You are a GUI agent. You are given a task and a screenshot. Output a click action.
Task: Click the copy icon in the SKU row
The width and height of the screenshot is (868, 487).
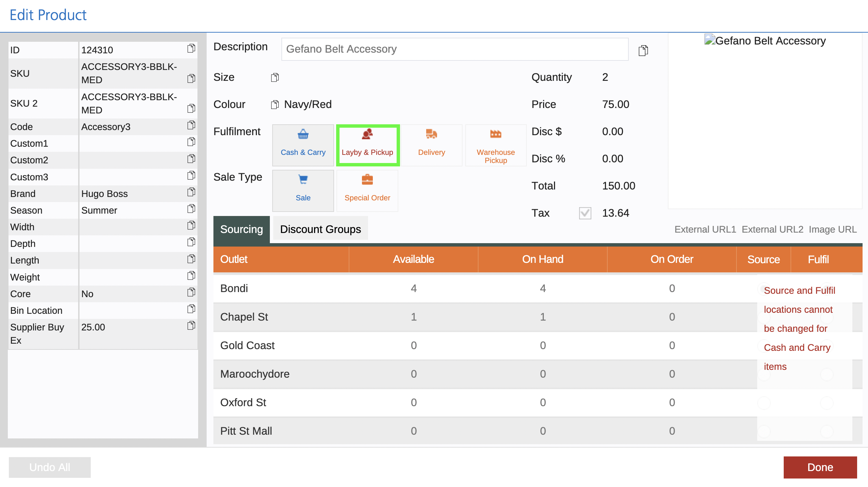tap(191, 78)
